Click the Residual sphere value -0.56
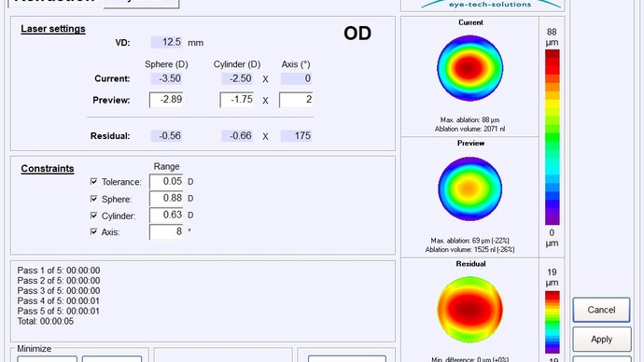644x362 pixels. pyautogui.click(x=166, y=136)
